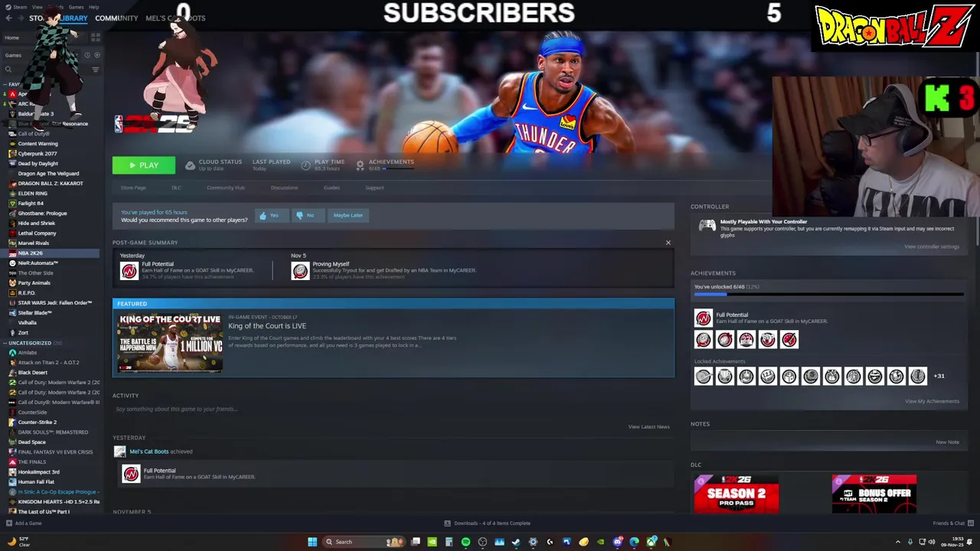Select ELDEN RING in the library
The height and width of the screenshot is (551, 980).
click(x=32, y=193)
